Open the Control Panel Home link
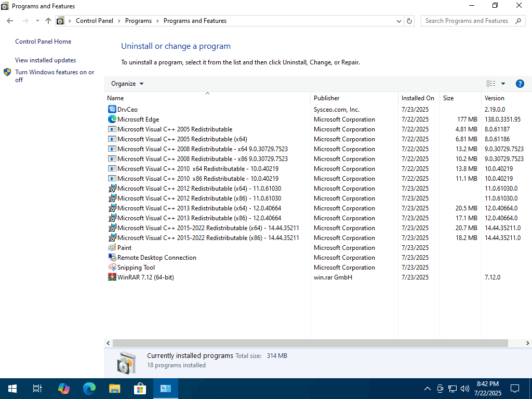 pyautogui.click(x=43, y=42)
